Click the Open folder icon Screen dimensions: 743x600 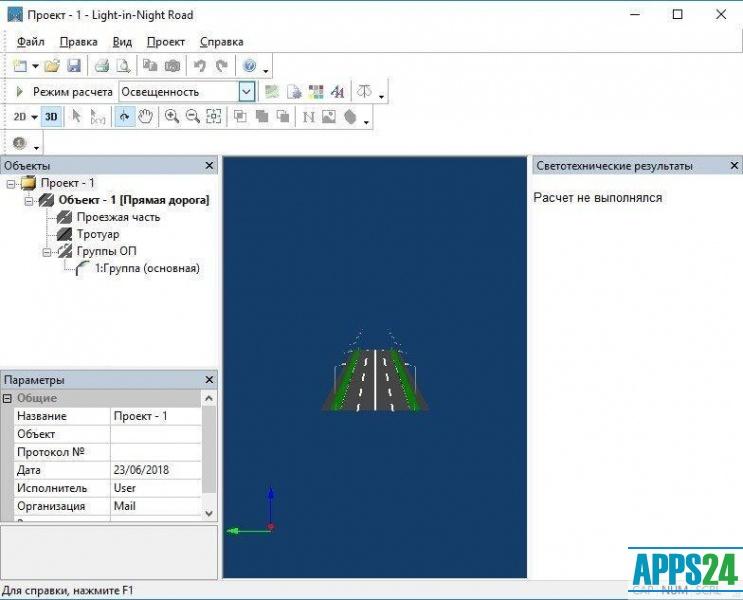(x=52, y=65)
